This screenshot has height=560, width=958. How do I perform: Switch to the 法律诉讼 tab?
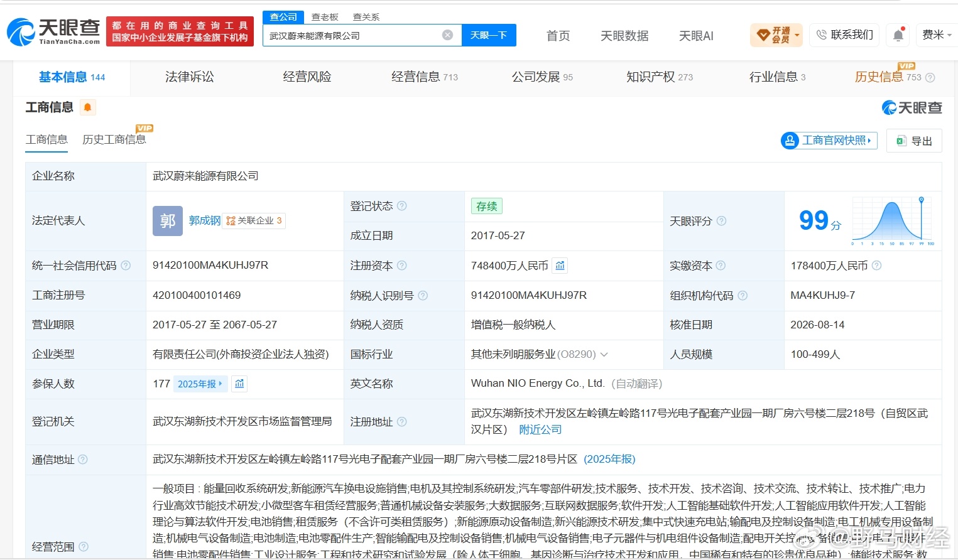pos(189,77)
